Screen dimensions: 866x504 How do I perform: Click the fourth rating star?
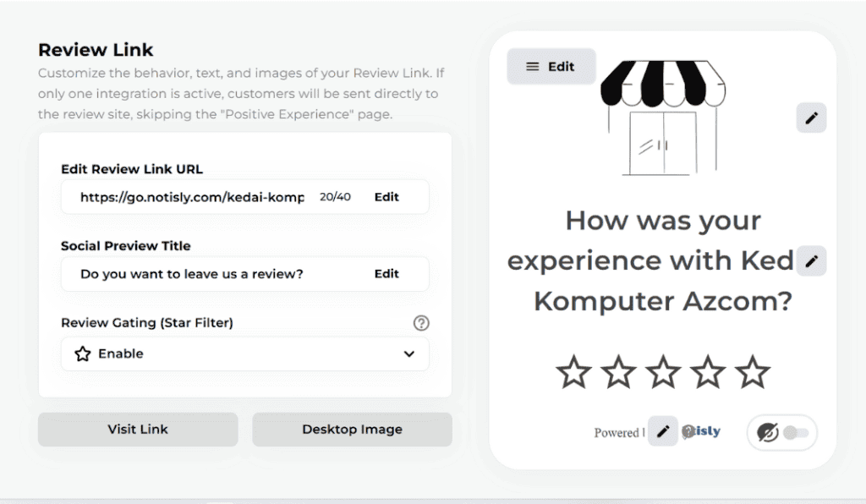pyautogui.click(x=707, y=372)
